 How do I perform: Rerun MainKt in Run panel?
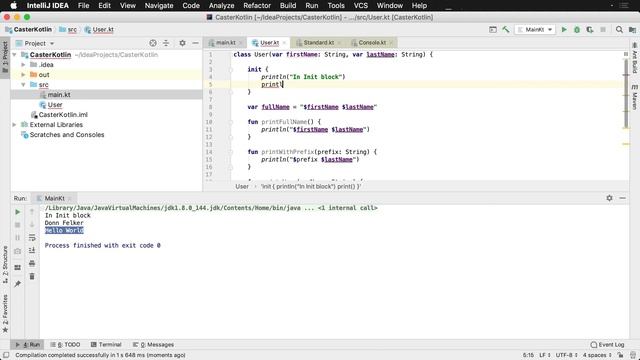17,212
